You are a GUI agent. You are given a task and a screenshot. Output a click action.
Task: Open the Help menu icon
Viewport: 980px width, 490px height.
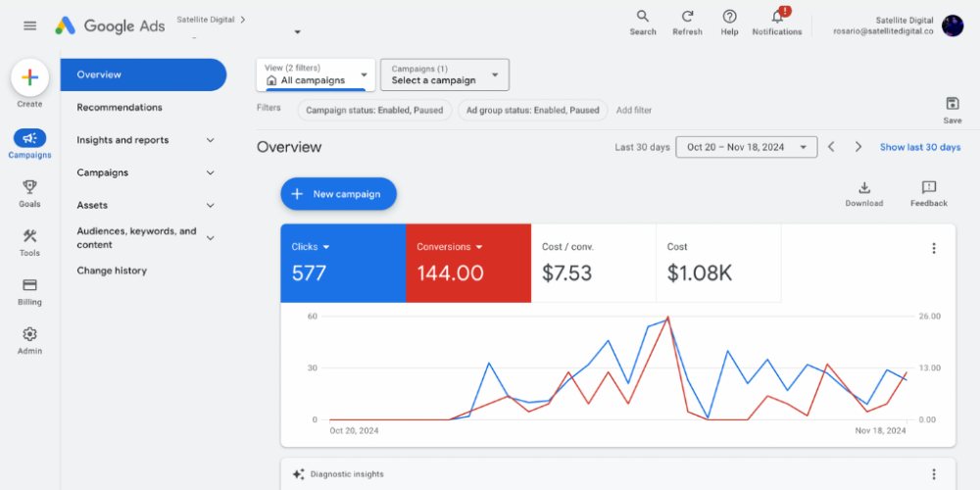coord(729,23)
